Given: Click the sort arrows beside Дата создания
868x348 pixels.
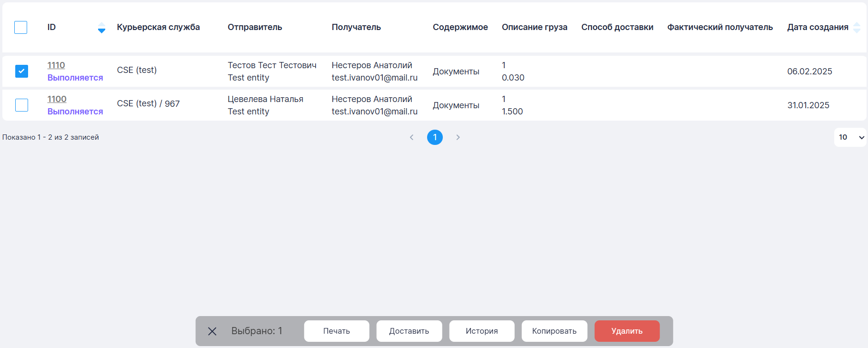Looking at the screenshot, I should tap(857, 28).
